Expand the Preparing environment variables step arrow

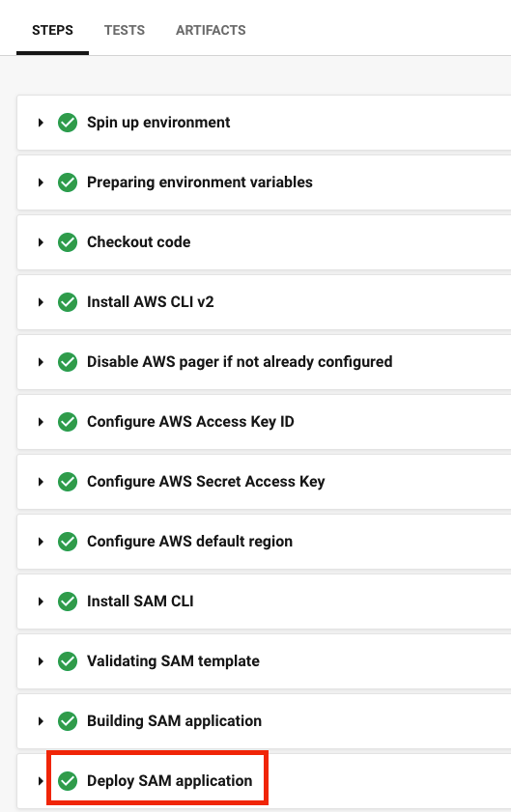coord(41,182)
